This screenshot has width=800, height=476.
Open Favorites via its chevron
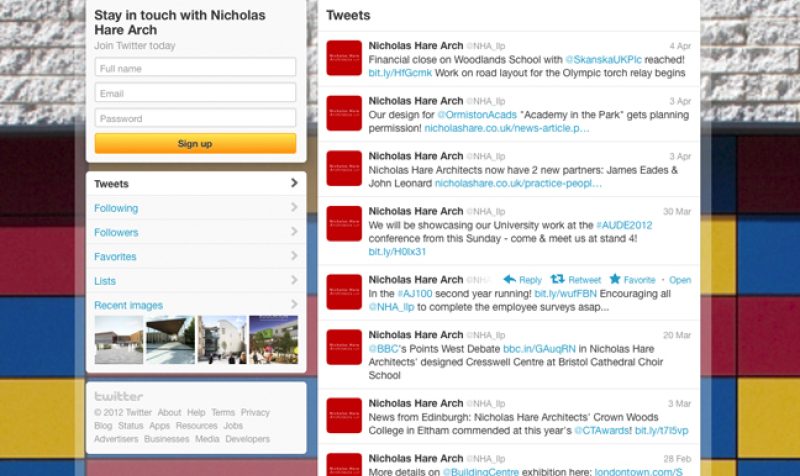pyautogui.click(x=294, y=256)
